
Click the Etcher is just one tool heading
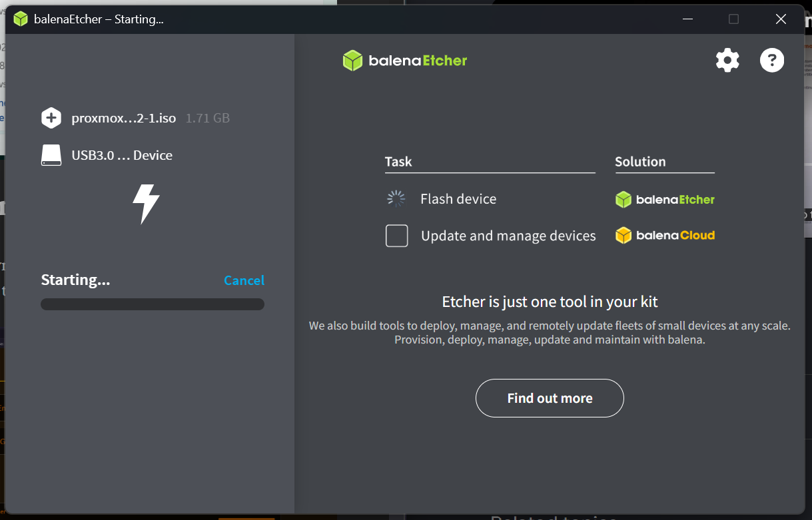tap(550, 302)
